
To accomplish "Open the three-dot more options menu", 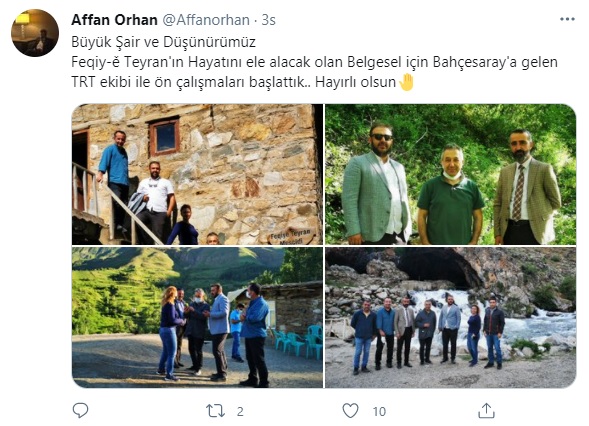I will (567, 19).
